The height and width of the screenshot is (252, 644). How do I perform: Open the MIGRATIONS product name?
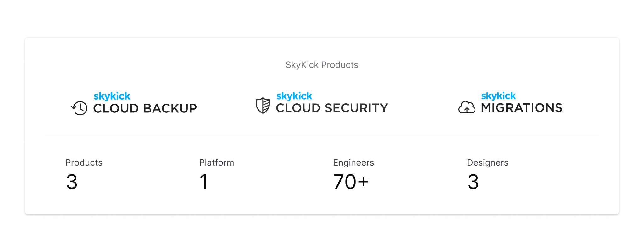tap(522, 108)
